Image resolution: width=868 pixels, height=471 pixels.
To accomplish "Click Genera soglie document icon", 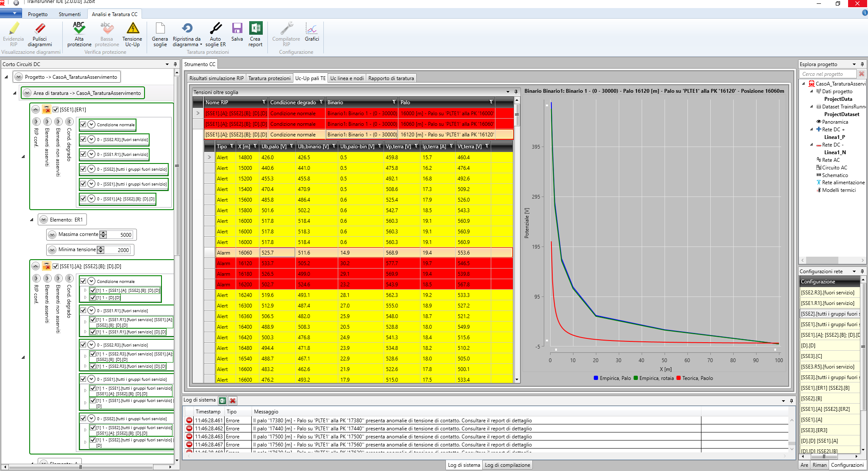I will (160, 28).
